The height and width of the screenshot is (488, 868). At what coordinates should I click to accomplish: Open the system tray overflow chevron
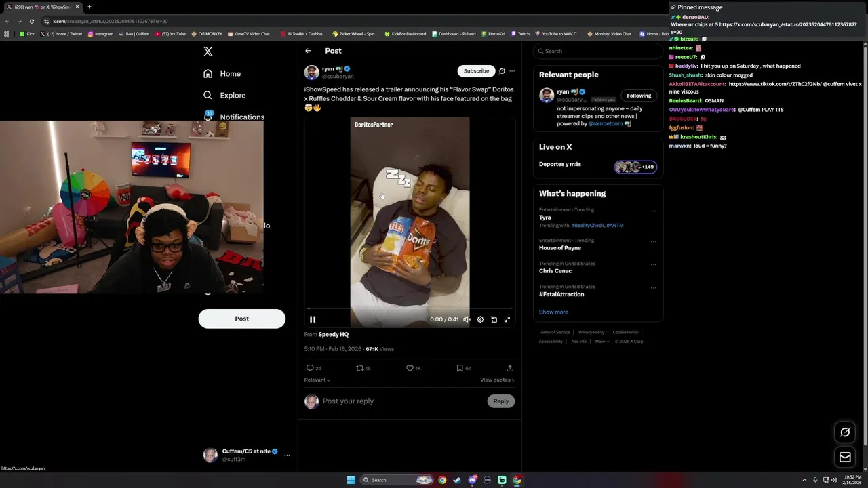coord(804,480)
